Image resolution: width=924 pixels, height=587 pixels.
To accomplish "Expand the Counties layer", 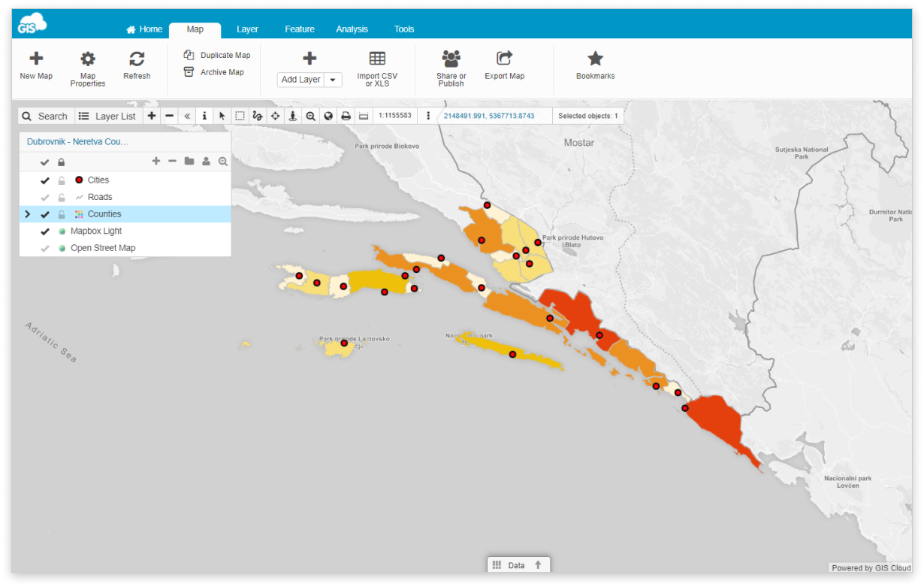I will coord(27,213).
